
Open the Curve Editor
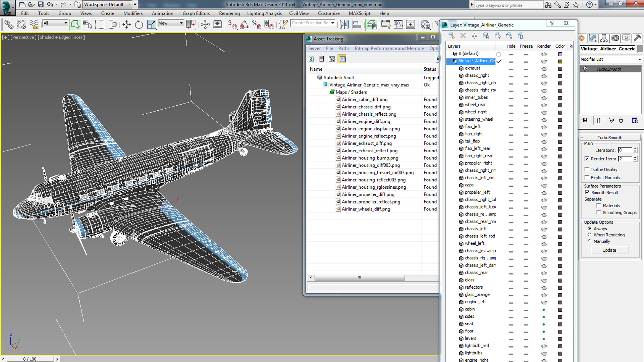coord(398,24)
